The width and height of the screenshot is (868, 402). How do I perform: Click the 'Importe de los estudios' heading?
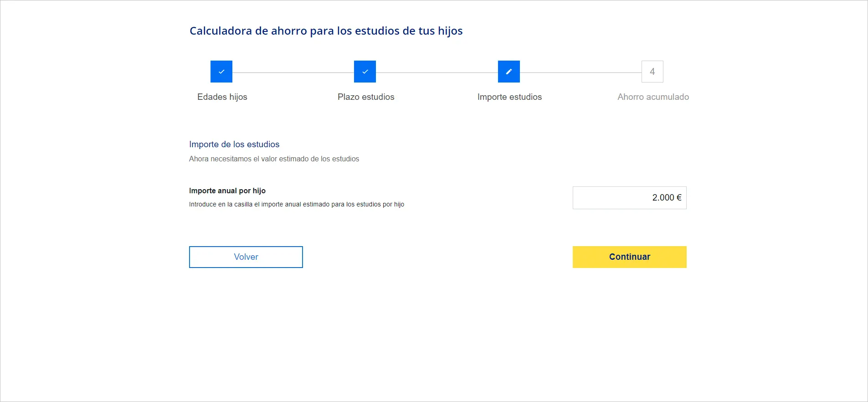point(234,144)
